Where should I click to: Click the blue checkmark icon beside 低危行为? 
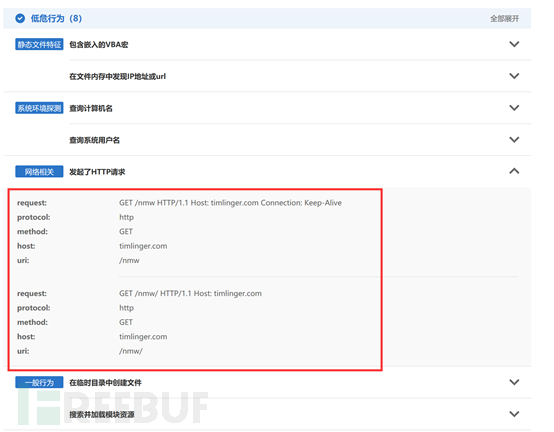[x=20, y=18]
